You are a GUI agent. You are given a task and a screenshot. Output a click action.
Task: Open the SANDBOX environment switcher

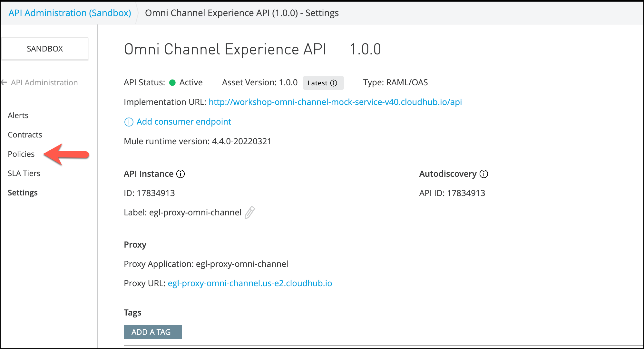pos(45,49)
